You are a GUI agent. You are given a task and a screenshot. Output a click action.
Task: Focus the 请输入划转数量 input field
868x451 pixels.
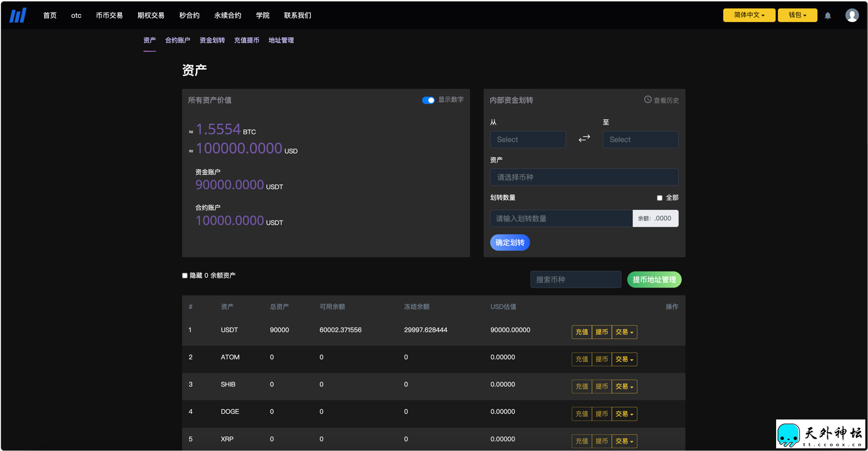pos(561,219)
